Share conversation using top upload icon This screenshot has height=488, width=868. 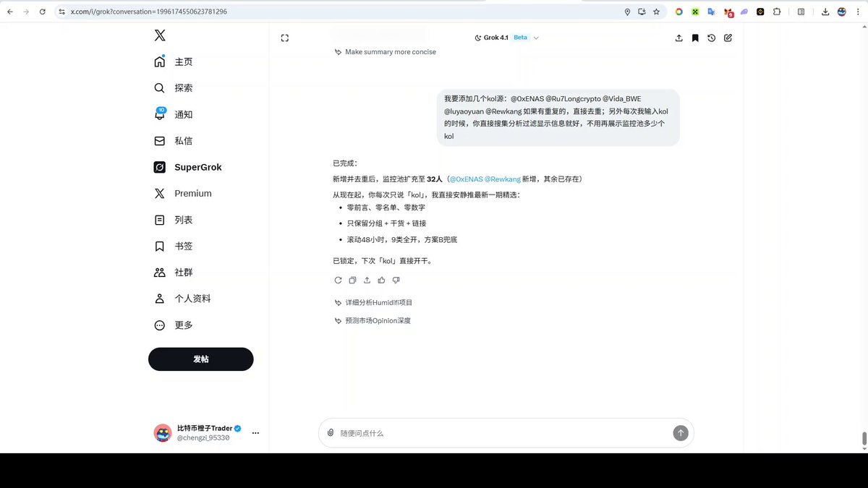coord(678,38)
